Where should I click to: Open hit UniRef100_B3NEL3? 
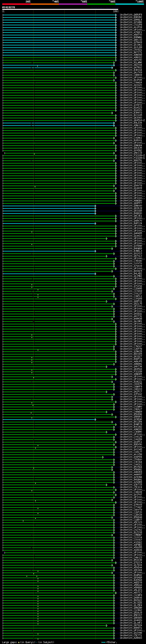pyautogui.click(x=131, y=251)
